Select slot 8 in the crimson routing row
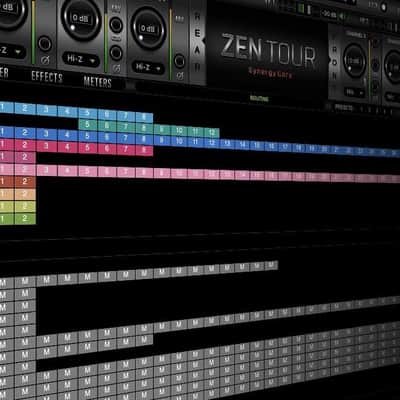 (144, 150)
